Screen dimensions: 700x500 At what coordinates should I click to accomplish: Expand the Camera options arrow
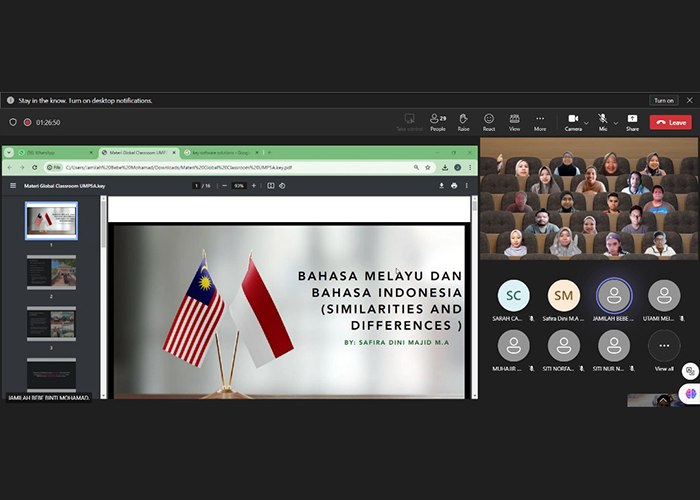(x=586, y=123)
